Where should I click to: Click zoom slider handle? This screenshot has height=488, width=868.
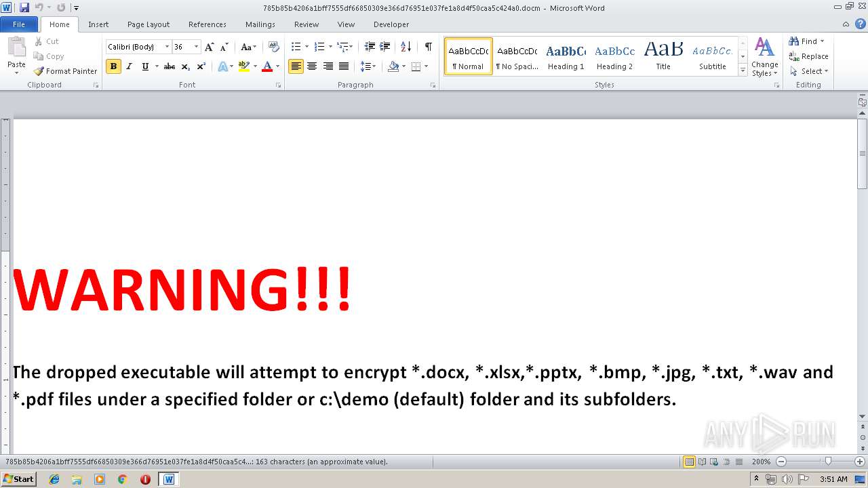pos(828,462)
